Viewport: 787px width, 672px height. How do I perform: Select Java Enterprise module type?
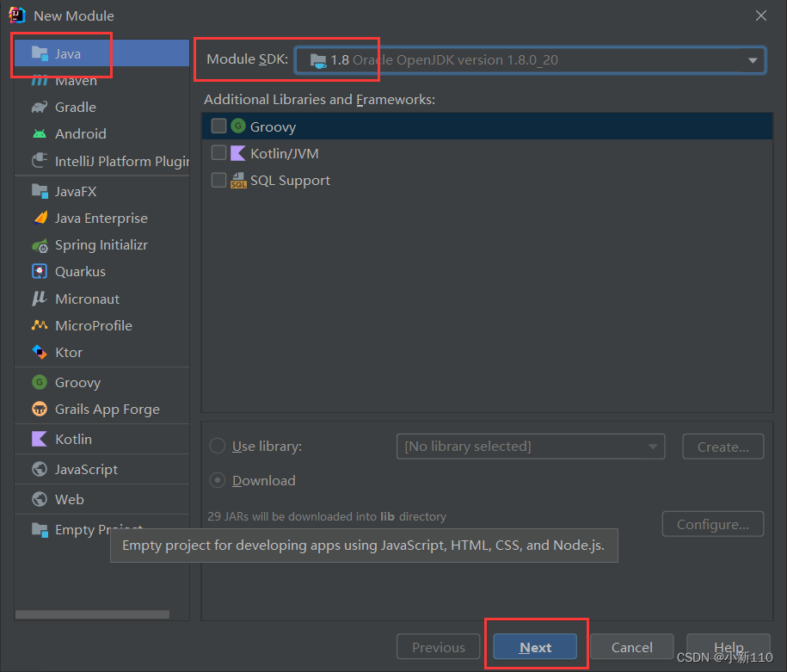[101, 218]
